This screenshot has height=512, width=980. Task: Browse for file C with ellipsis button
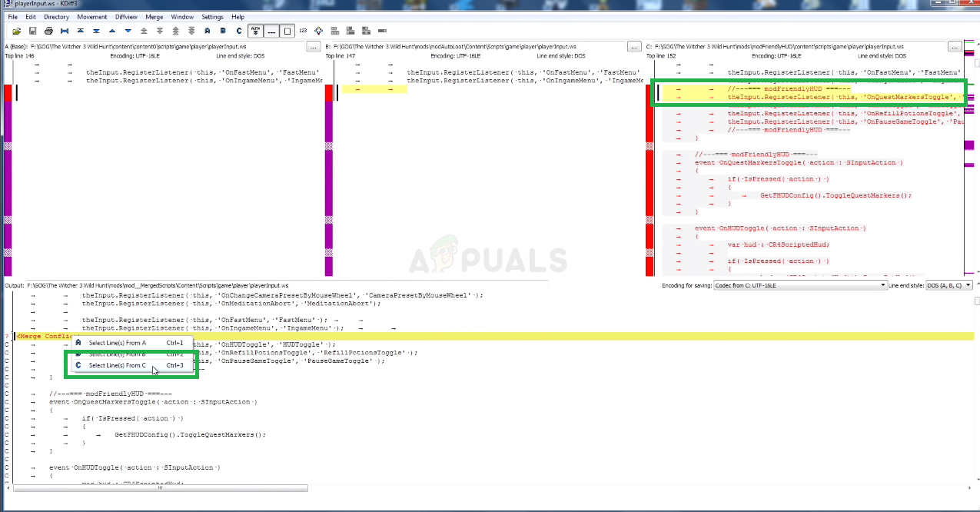tap(954, 47)
